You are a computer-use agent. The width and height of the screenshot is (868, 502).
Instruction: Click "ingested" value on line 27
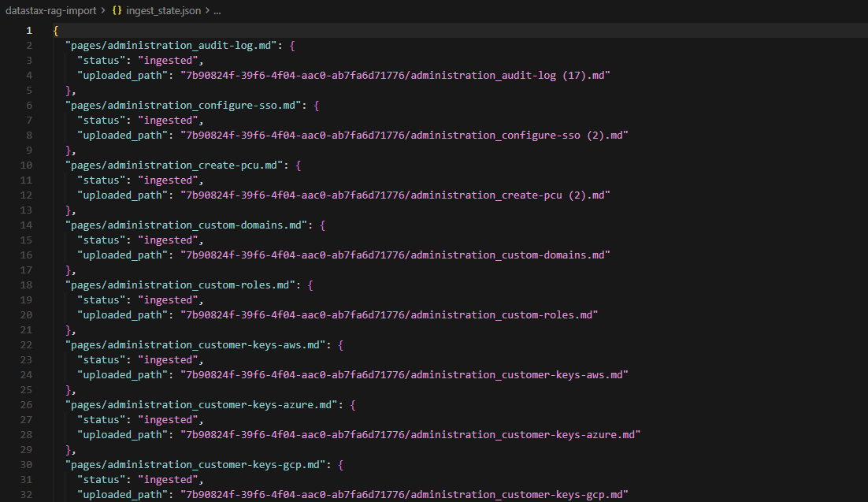pos(169,419)
